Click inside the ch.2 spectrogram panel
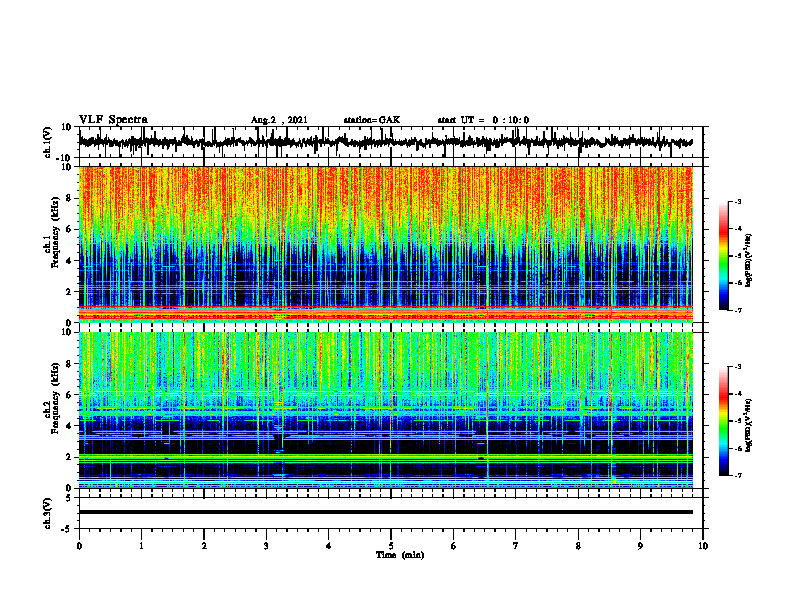 point(386,410)
